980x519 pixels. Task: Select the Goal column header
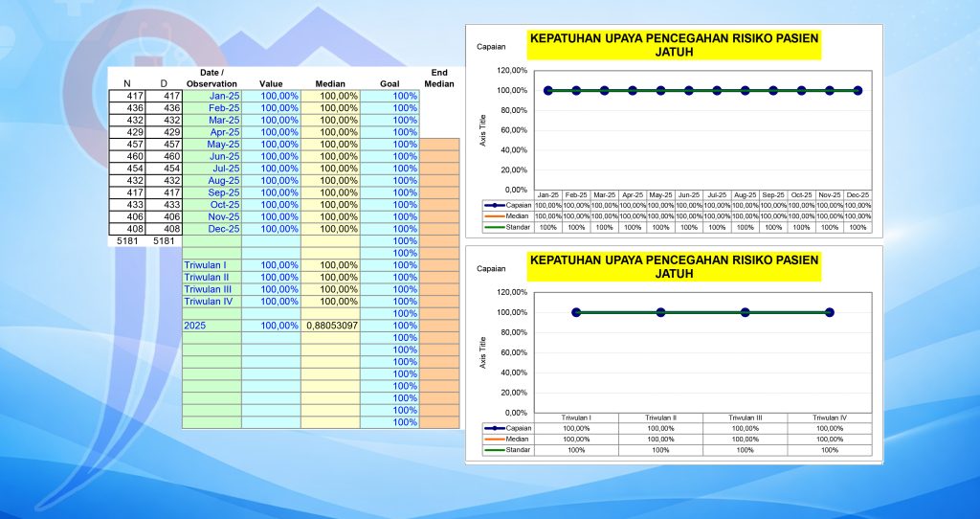(x=389, y=84)
